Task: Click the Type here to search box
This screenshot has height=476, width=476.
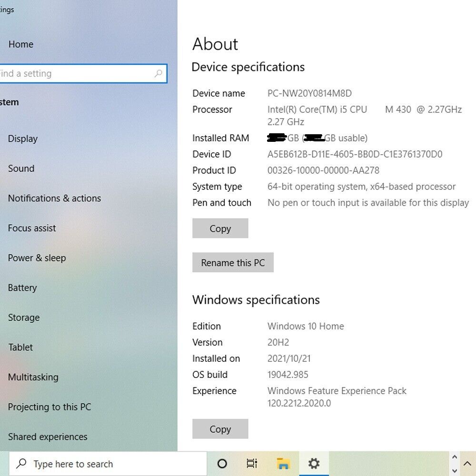Action: [x=108, y=464]
